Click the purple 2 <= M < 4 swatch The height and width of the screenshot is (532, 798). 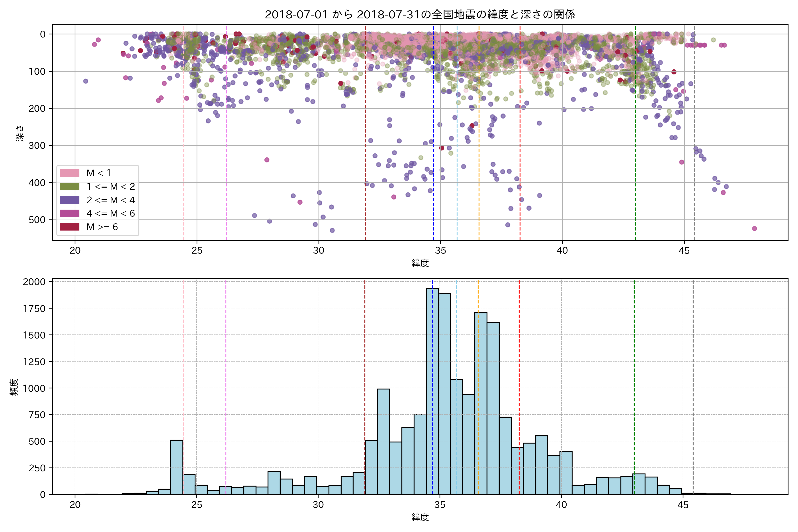point(70,200)
